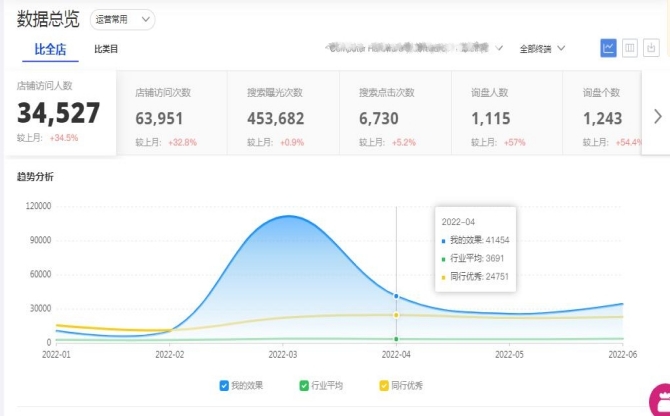The width and height of the screenshot is (670, 416).
Task: Open the 运营常用 dropdown
Action: (x=123, y=19)
